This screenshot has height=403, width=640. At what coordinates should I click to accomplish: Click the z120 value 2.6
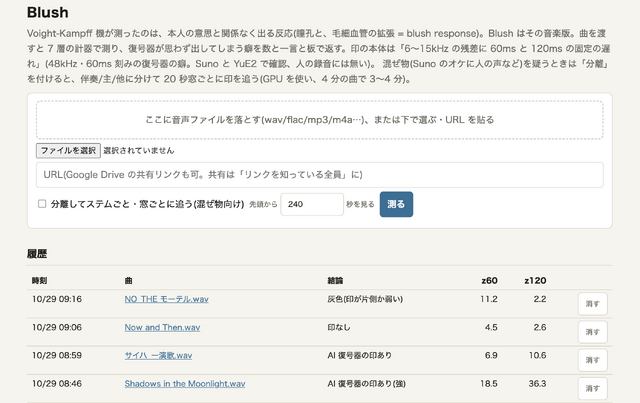540,327
